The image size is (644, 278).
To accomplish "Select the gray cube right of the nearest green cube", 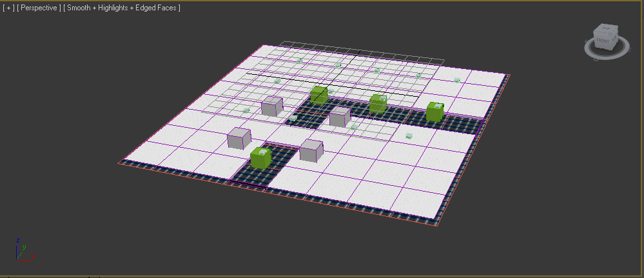I will click(311, 150).
